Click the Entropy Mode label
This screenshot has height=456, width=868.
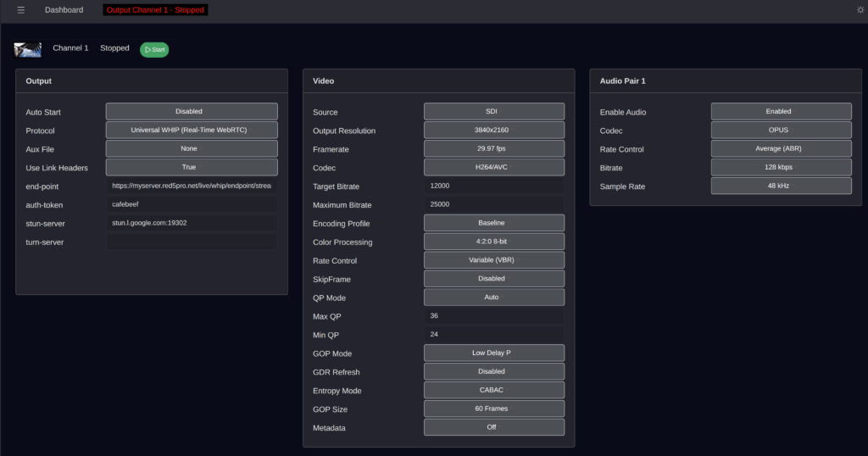click(337, 391)
